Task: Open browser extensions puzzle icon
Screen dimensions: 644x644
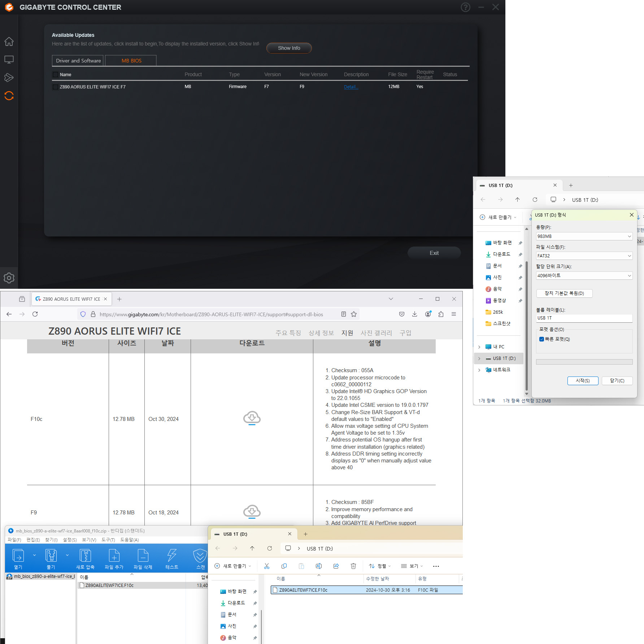Action: (441, 314)
